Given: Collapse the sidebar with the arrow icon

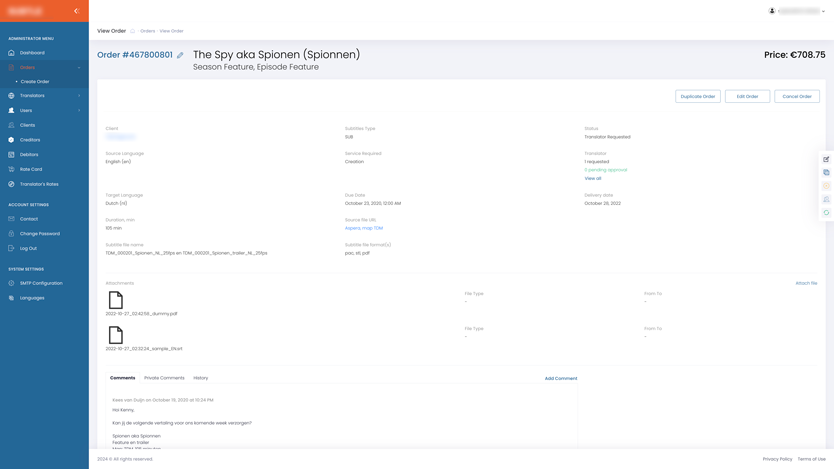Looking at the screenshot, I should (76, 11).
